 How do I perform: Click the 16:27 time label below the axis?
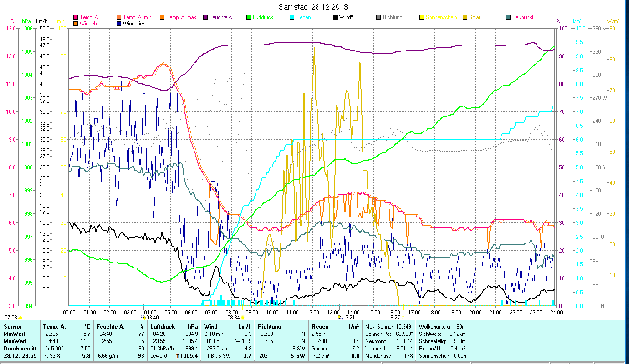394,318
